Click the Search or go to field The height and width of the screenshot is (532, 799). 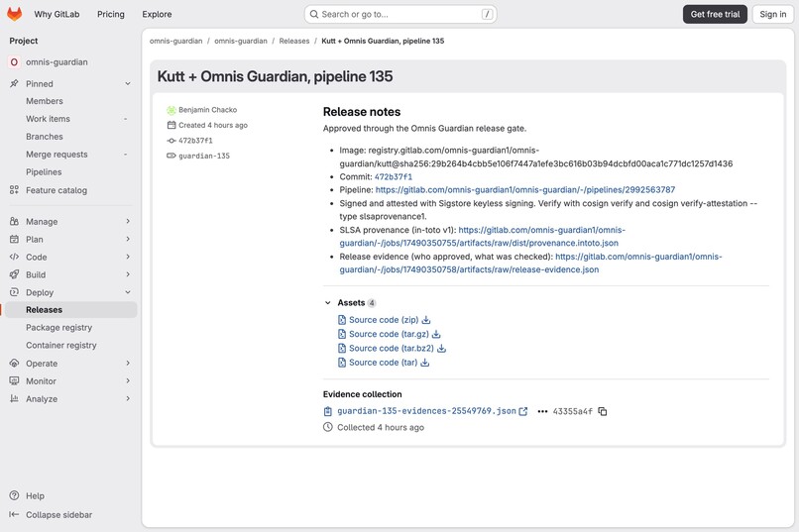pos(400,14)
